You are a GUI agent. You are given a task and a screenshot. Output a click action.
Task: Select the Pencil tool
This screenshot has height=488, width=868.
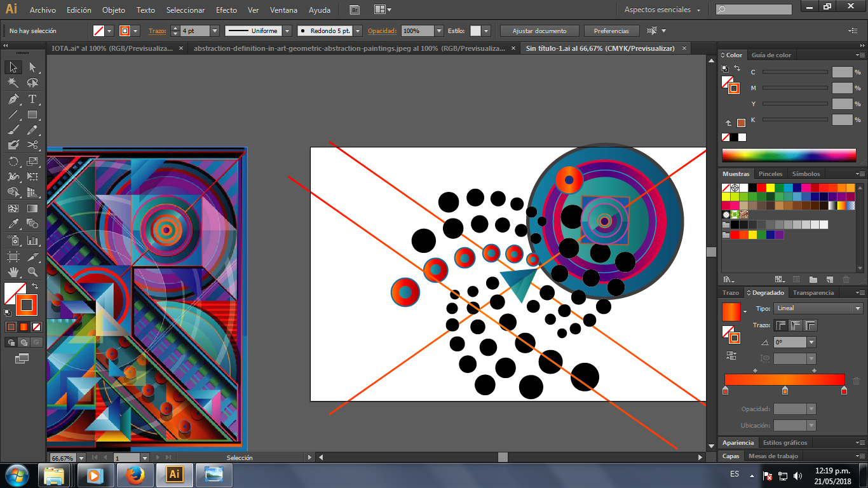(x=32, y=130)
